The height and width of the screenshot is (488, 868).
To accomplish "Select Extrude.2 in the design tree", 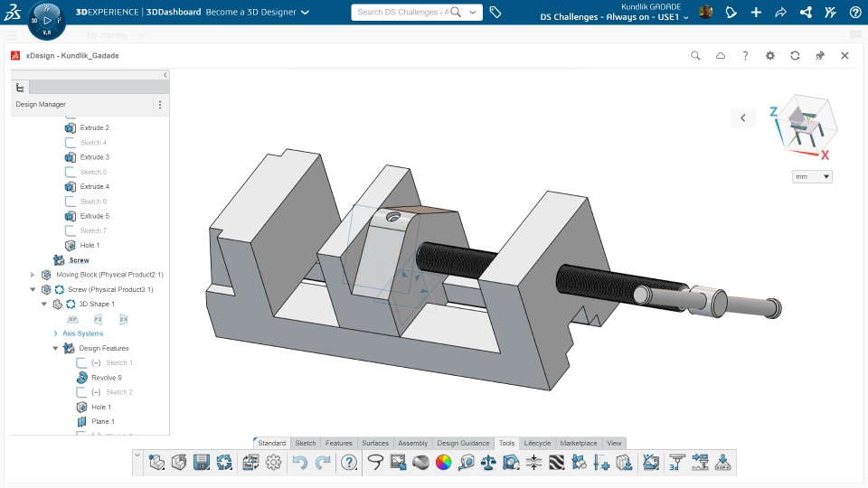I will 95,127.
